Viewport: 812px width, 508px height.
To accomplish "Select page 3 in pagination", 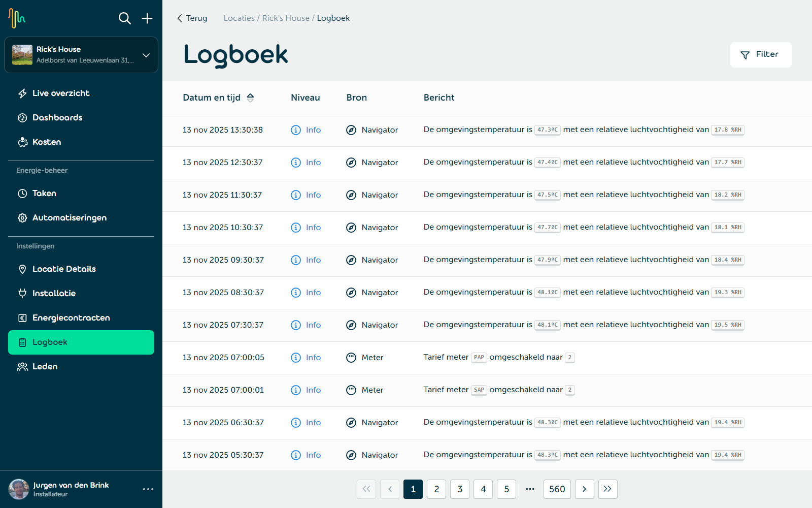I will pyautogui.click(x=460, y=489).
